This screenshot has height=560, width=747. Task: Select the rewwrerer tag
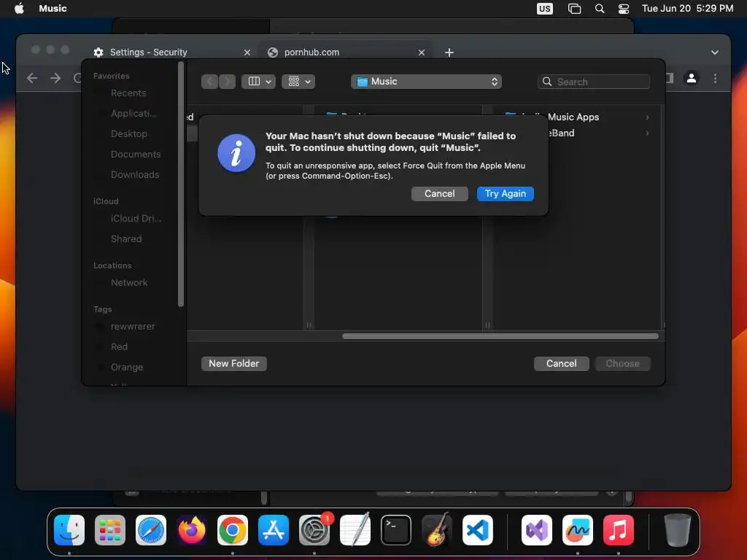pos(133,326)
